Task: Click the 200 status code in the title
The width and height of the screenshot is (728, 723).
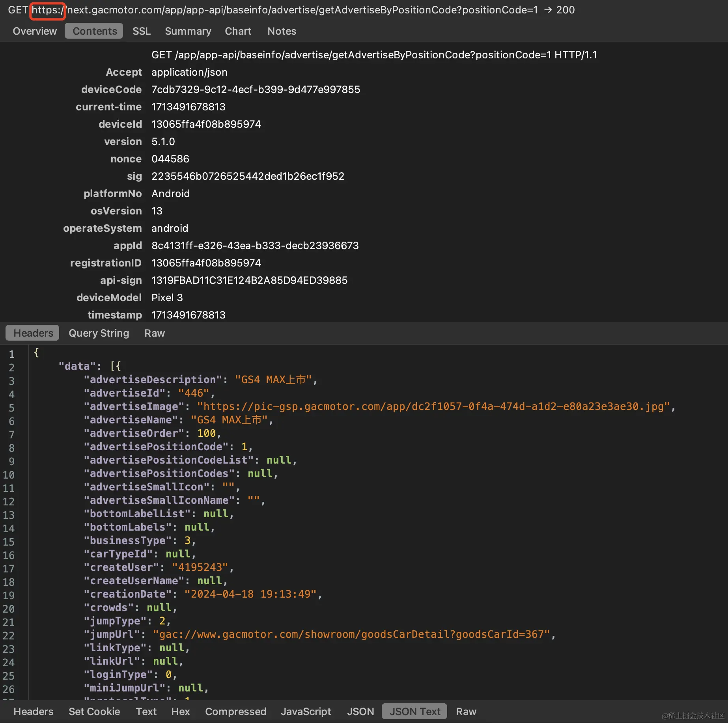Action: 566,10
